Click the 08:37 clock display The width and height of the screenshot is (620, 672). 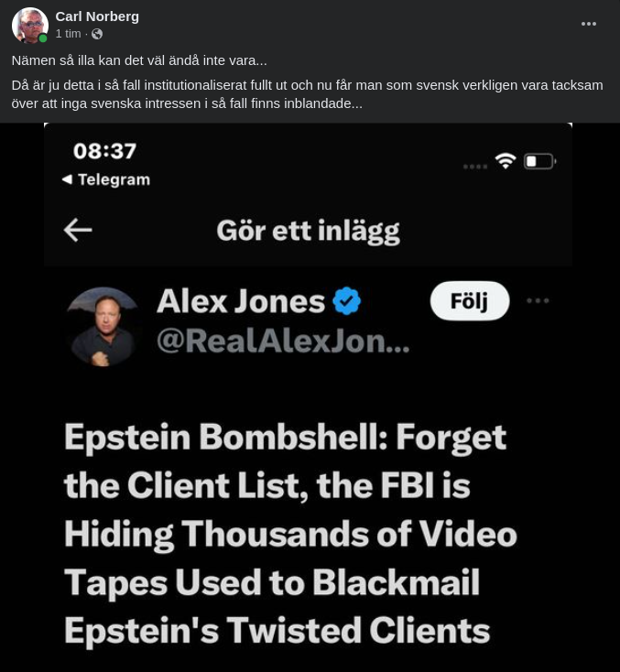(104, 151)
